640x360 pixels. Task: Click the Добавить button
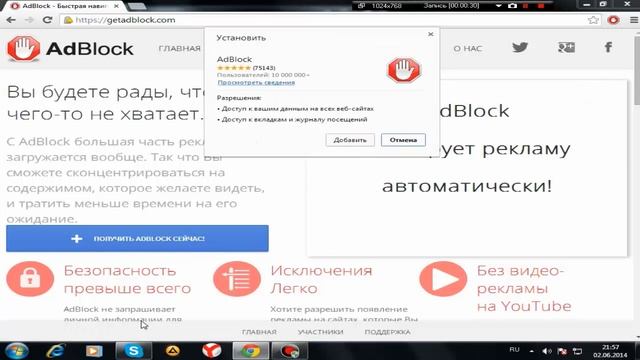coord(350,140)
